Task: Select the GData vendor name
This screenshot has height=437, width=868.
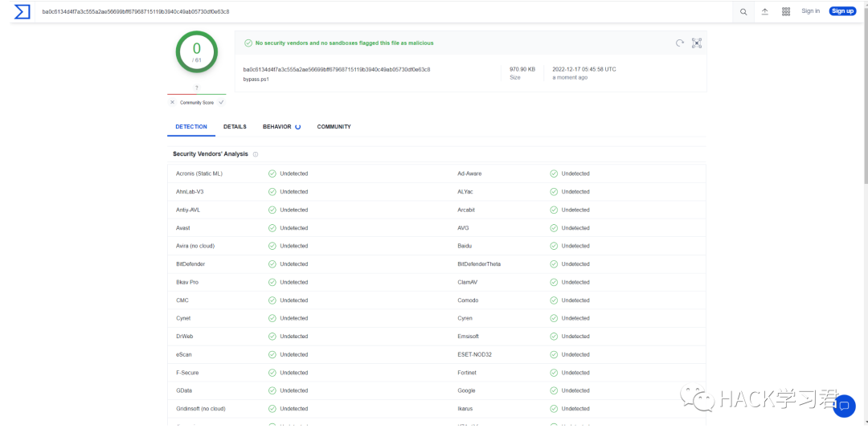Action: click(184, 390)
